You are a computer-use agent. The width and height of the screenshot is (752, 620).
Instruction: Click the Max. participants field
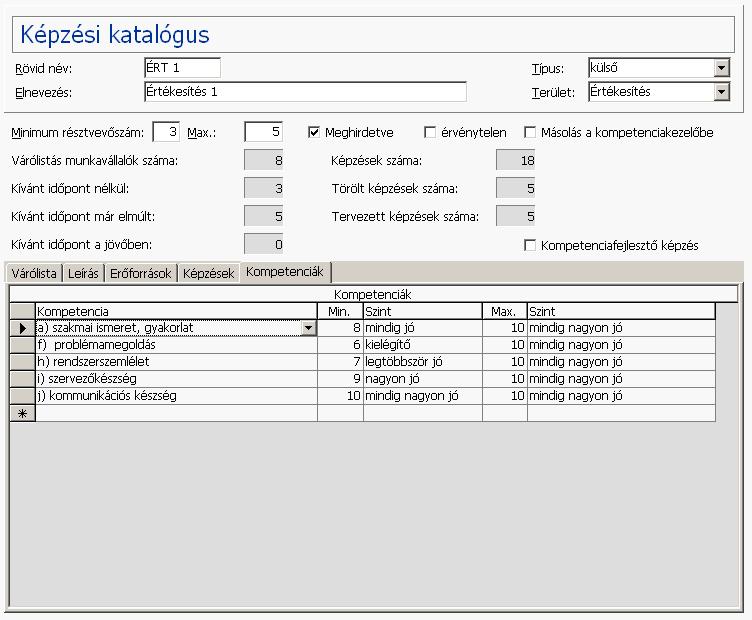tap(263, 132)
